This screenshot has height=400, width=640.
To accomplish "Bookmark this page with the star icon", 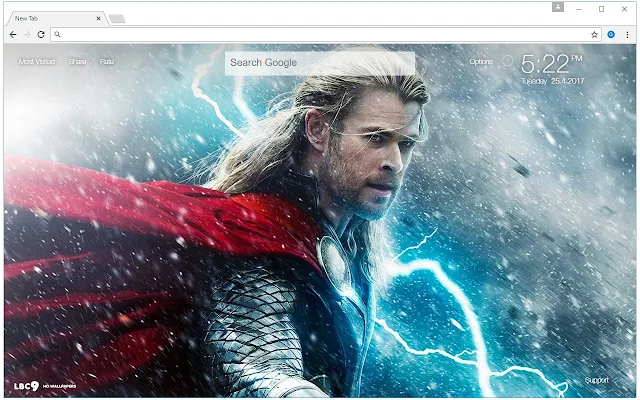I will pyautogui.click(x=594, y=35).
